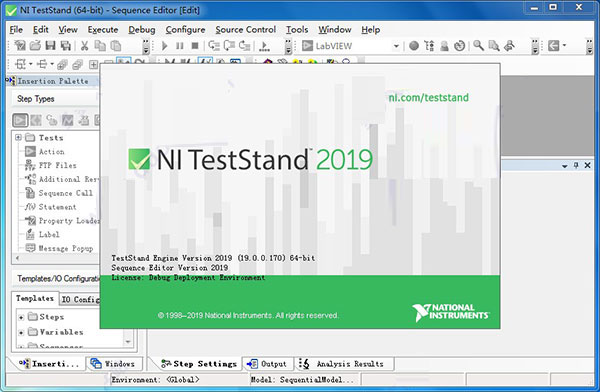Expand the Tests folder in palette

(18, 137)
